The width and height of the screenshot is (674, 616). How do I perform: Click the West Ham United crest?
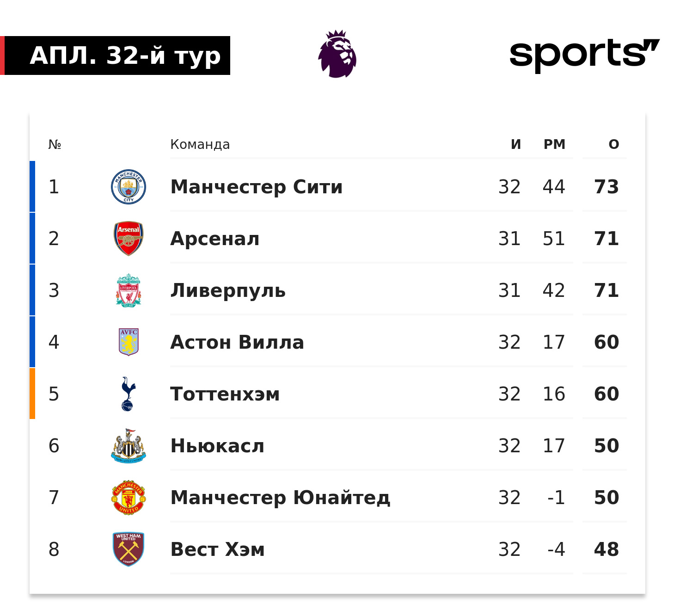point(129,549)
